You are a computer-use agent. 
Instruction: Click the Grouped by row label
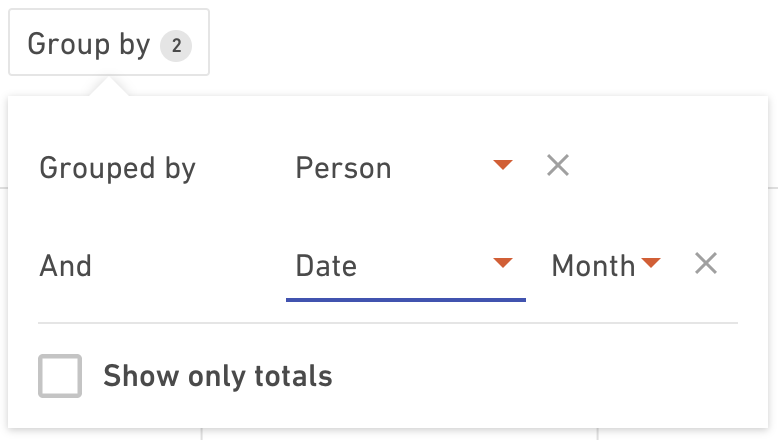click(x=118, y=169)
